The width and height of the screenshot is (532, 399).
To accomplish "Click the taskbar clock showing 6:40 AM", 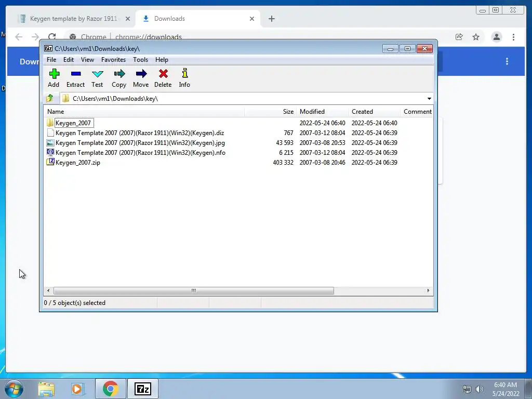I will pos(506,389).
